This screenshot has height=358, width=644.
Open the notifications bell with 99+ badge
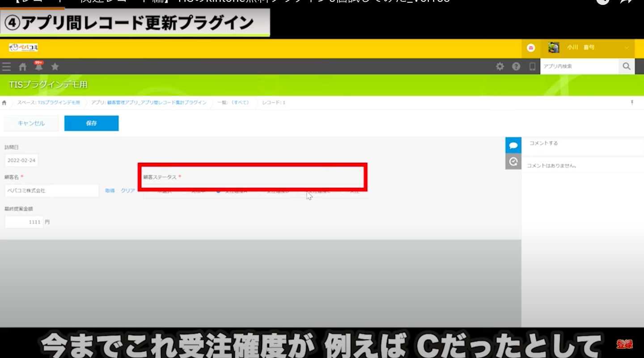tap(39, 67)
